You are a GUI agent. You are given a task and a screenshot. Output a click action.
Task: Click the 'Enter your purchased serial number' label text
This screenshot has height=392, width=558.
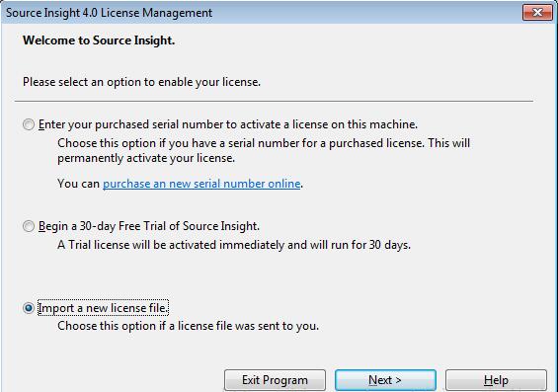pos(228,124)
